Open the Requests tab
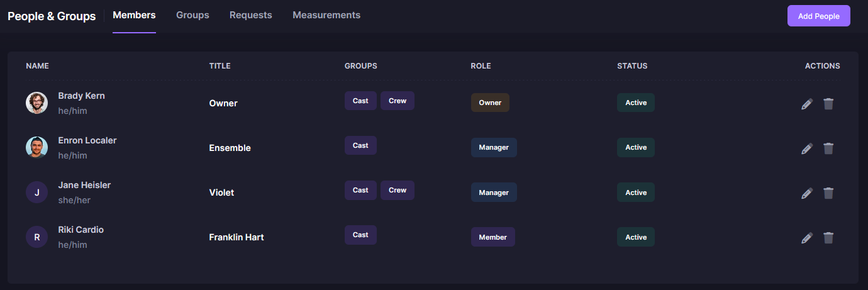The width and height of the screenshot is (868, 290). click(250, 15)
